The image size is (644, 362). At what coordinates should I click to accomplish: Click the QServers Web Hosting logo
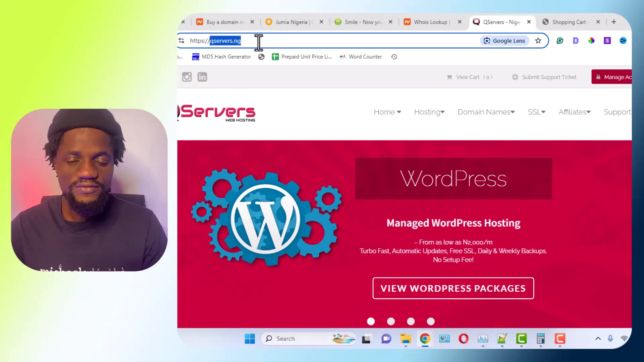pos(217,113)
